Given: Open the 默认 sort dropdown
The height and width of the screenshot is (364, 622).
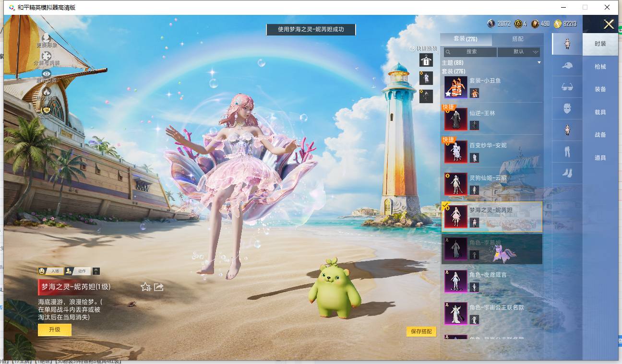Looking at the screenshot, I should [519, 52].
